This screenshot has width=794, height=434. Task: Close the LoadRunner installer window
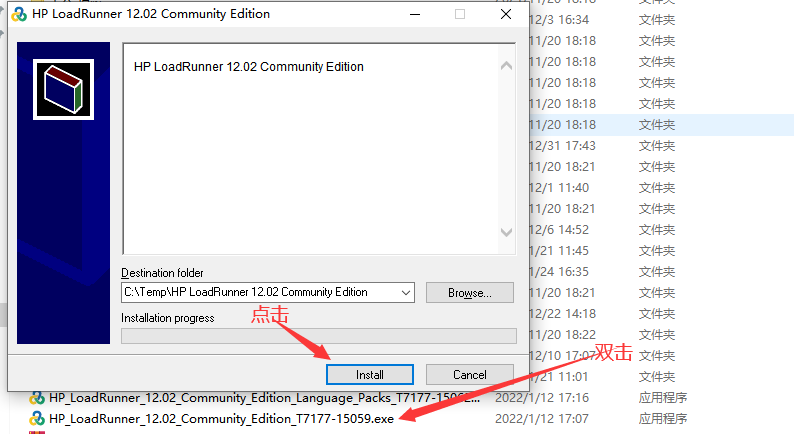(x=506, y=14)
